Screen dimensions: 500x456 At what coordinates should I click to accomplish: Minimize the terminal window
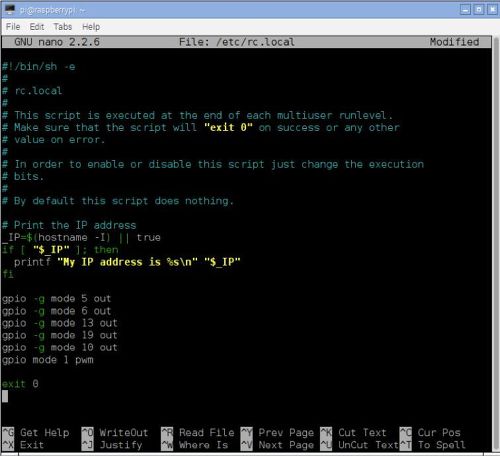pyautogui.click(x=465, y=10)
